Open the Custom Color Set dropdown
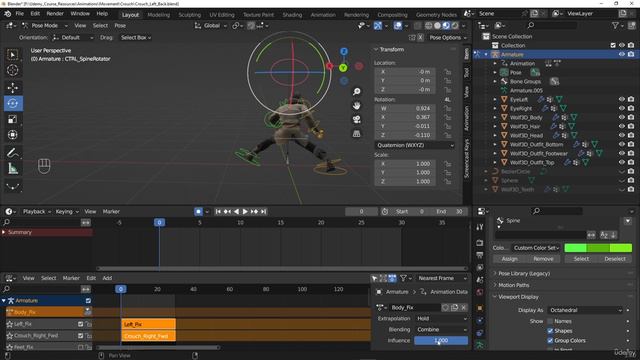 [x=536, y=248]
